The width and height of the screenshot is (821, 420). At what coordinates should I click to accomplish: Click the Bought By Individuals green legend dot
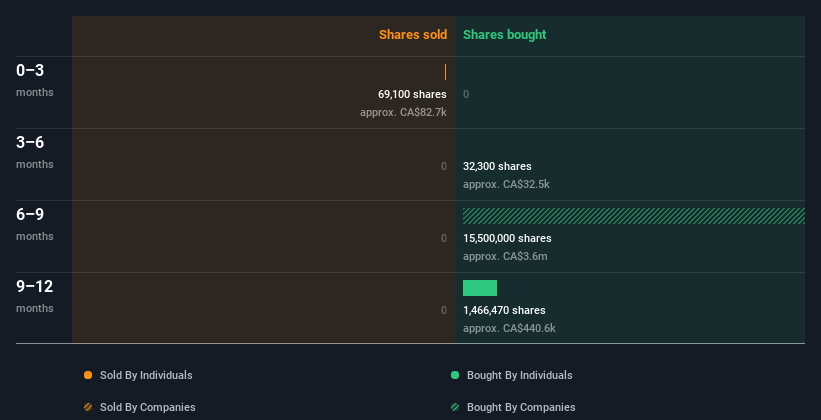click(455, 375)
